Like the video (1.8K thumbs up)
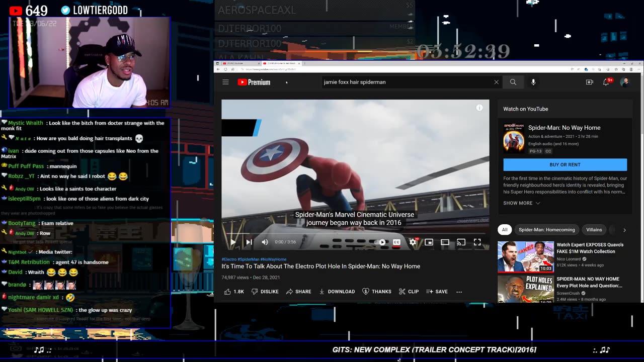The height and width of the screenshot is (362, 644). point(234,292)
